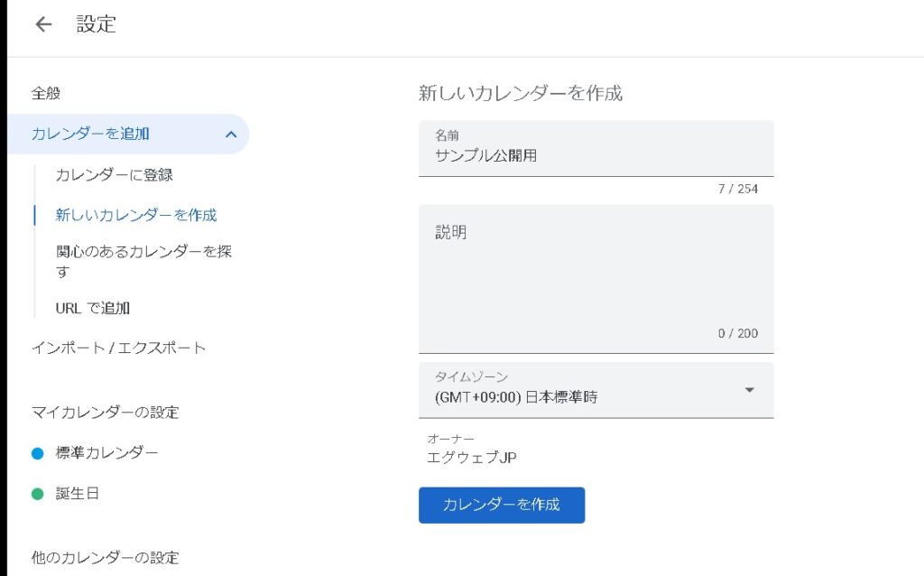Click the マイカレンダーの設定 heading
The image size is (924, 576).
coord(105,413)
